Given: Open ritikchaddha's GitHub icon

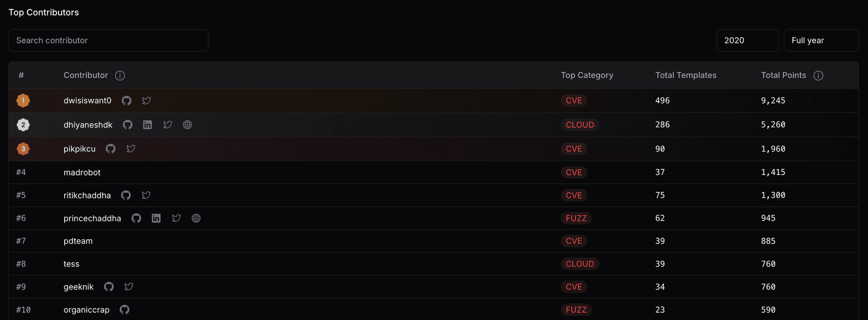Looking at the screenshot, I should click(126, 195).
